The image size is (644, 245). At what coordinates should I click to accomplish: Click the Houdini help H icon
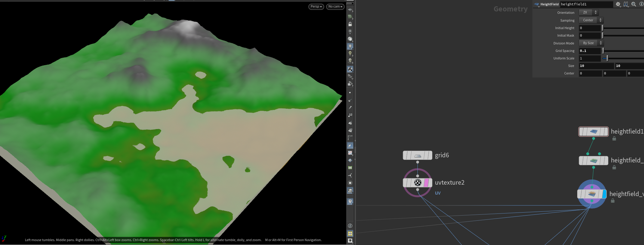pos(626,4)
